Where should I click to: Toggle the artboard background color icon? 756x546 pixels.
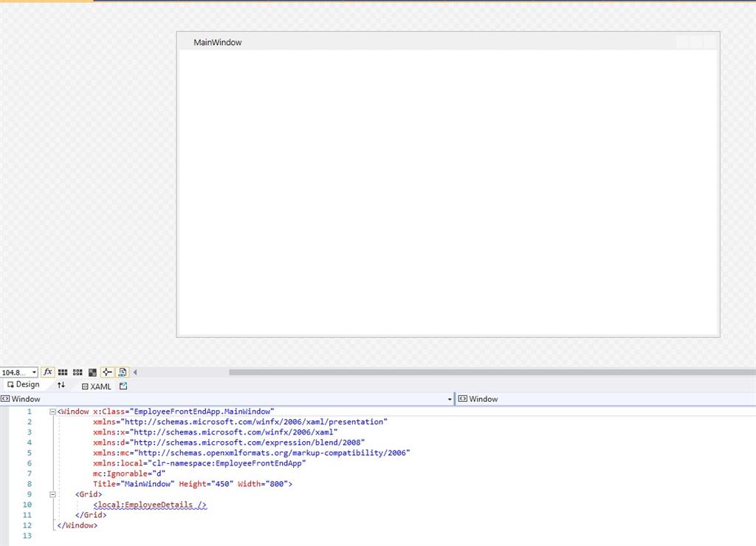pyautogui.click(x=92, y=372)
